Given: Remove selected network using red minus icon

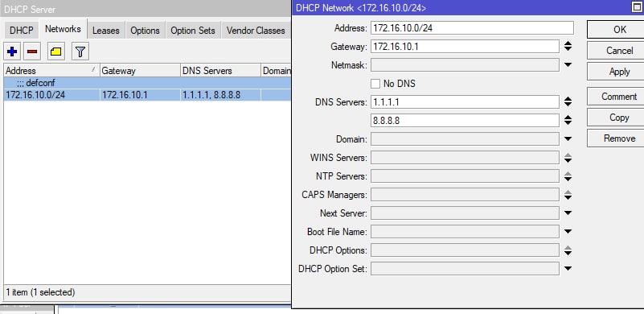Looking at the screenshot, I should tap(32, 52).
